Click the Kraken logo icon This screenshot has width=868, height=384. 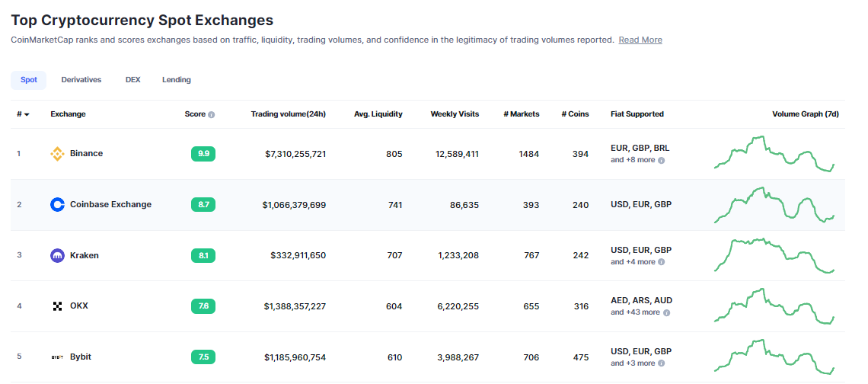pyautogui.click(x=58, y=256)
